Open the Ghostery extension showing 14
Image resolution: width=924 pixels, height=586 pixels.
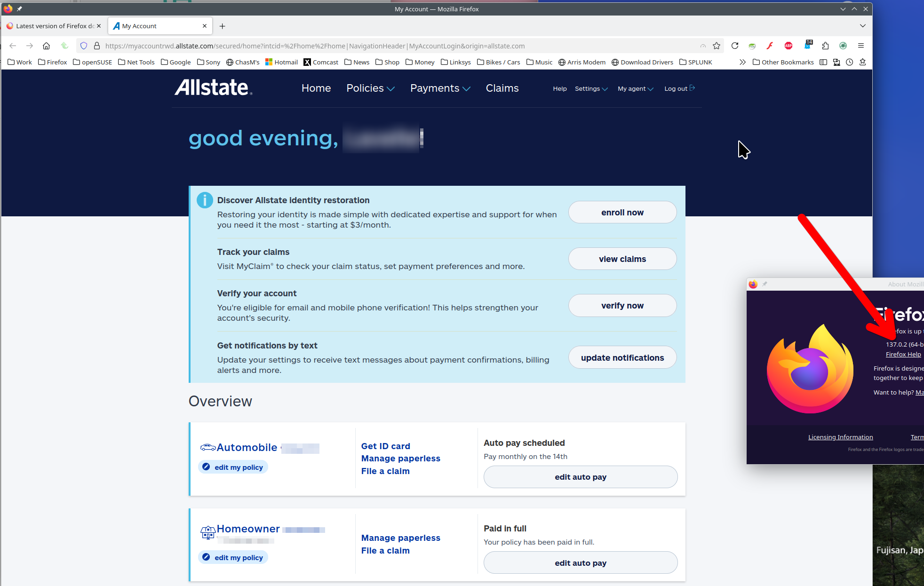(x=808, y=45)
